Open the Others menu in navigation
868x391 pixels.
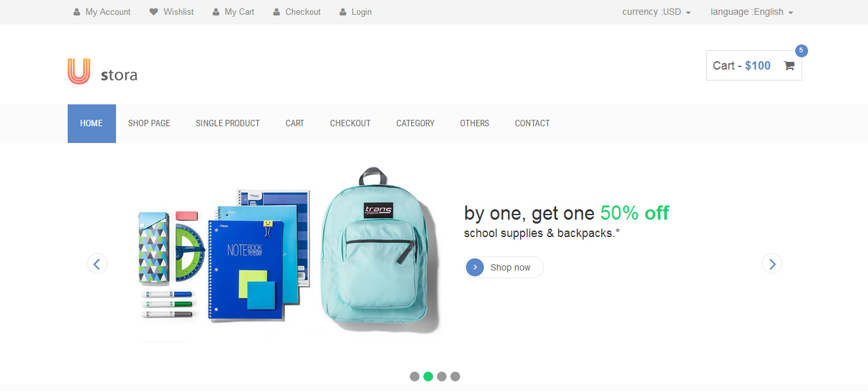(474, 124)
